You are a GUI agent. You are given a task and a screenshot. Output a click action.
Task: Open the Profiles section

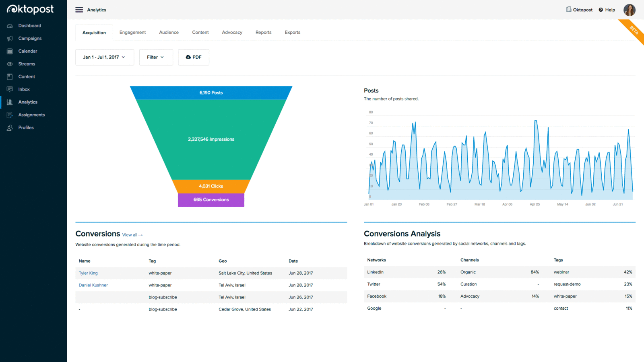(25, 127)
